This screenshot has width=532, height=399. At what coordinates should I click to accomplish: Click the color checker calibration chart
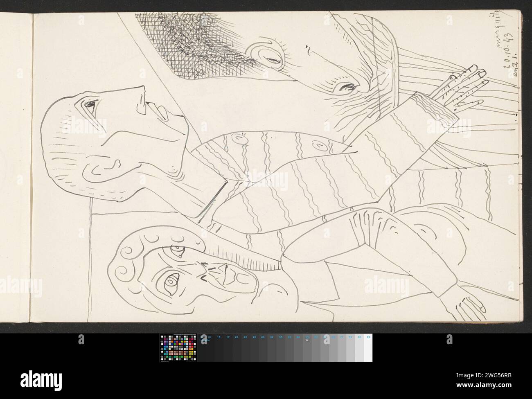178,347
